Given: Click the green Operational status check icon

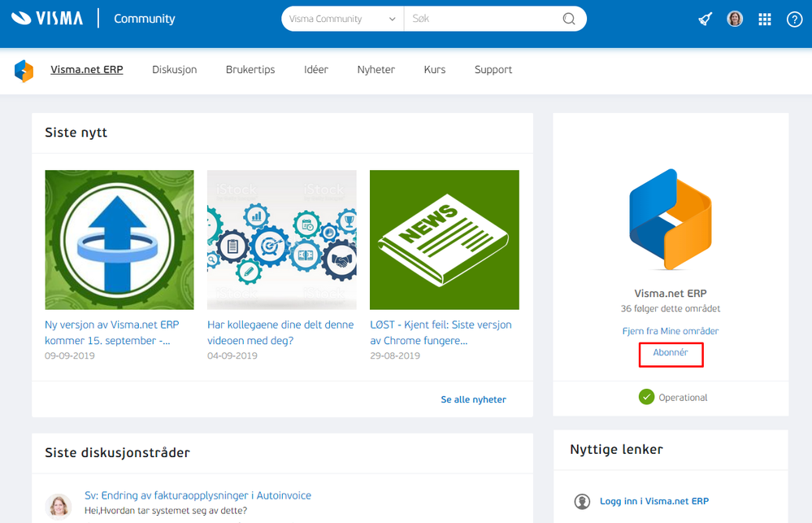Looking at the screenshot, I should coord(646,397).
